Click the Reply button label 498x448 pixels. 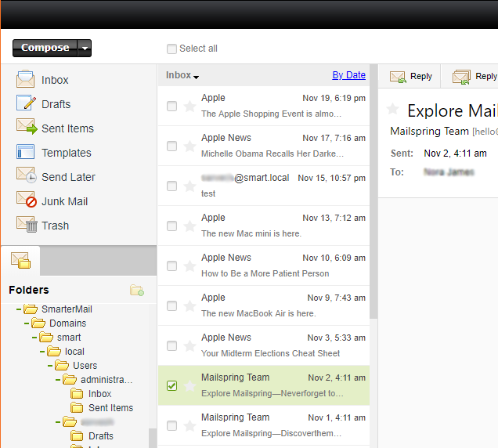[x=421, y=76]
